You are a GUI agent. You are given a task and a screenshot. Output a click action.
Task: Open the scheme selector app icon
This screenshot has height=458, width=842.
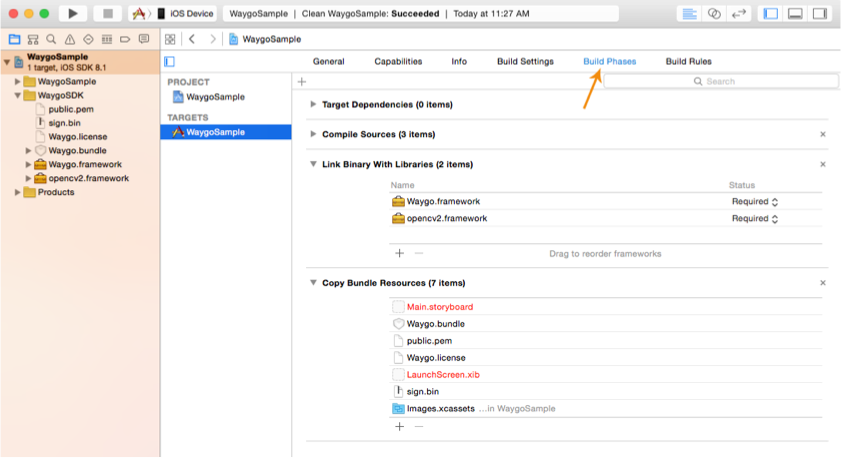coord(139,13)
